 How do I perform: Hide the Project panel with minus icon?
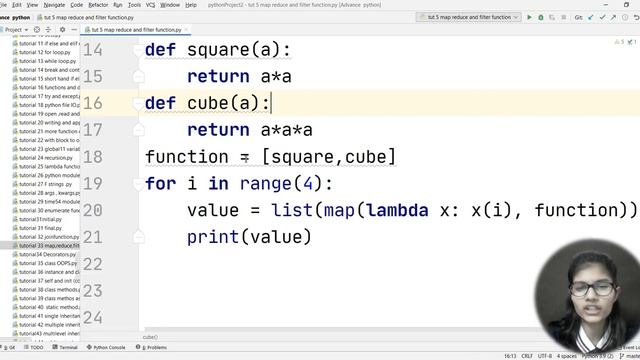coord(74,30)
